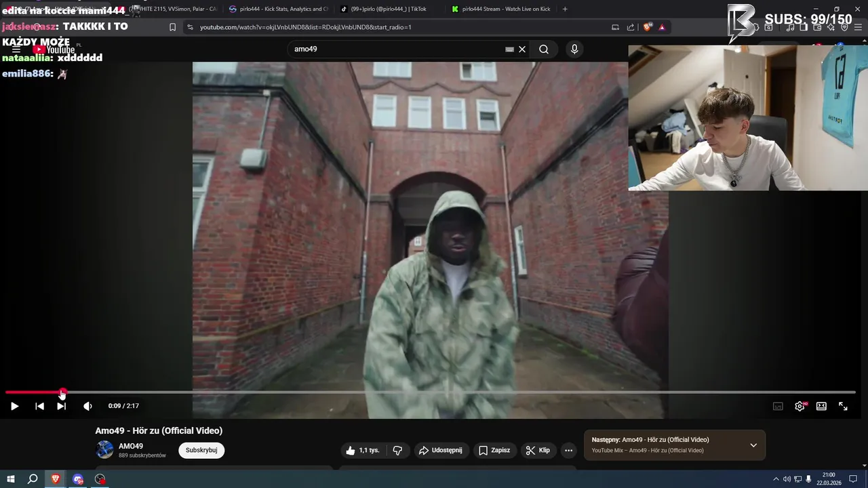The width and height of the screenshot is (868, 488).
Task: Share this page from address bar
Action: pos(631,27)
